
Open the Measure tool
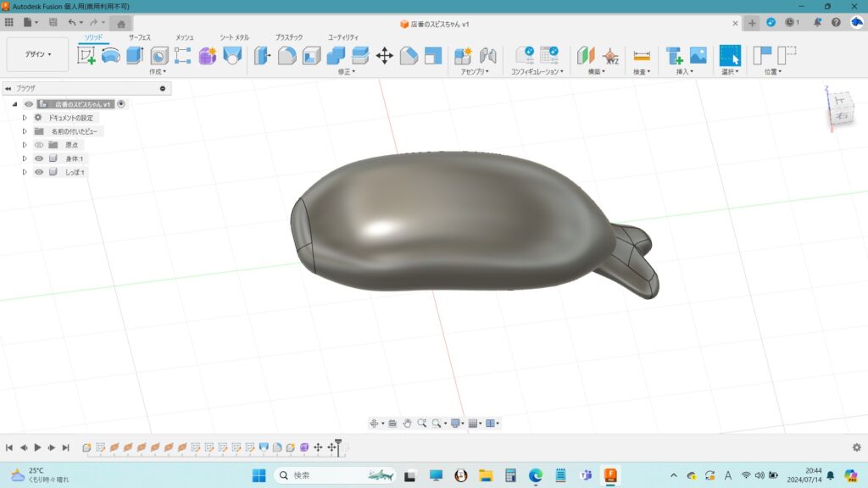(x=642, y=56)
